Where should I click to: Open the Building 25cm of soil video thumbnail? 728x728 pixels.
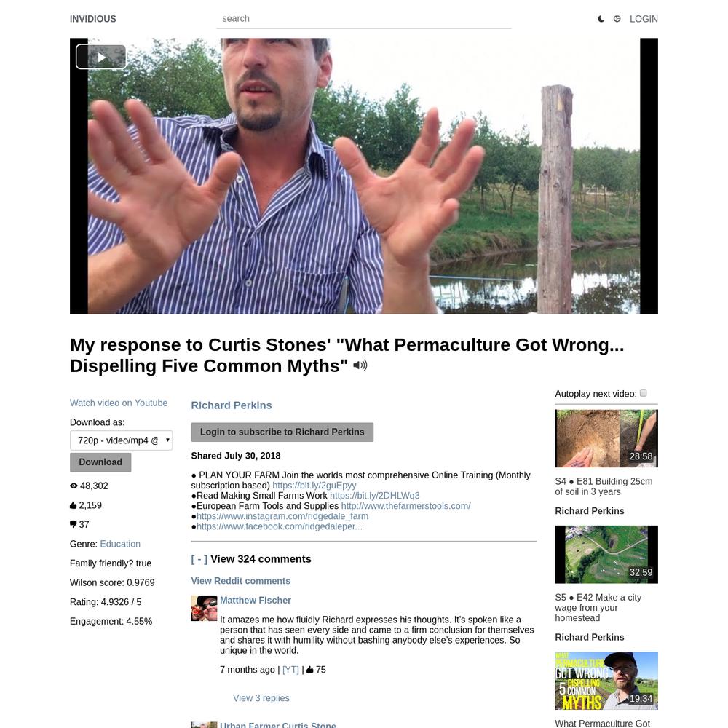[606, 438]
